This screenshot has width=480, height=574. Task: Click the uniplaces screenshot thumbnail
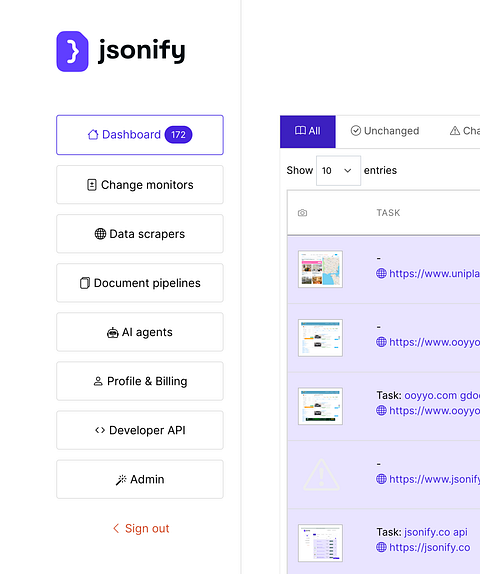[x=320, y=269]
